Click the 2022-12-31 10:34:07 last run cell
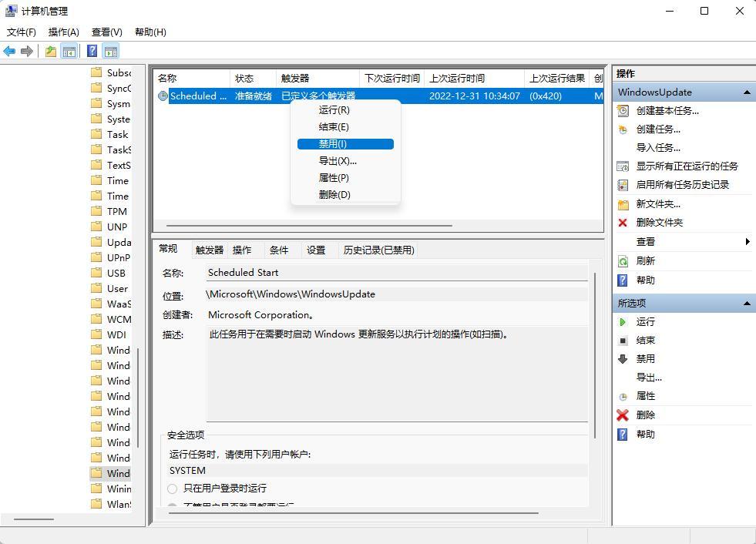756x544 pixels. pos(475,96)
